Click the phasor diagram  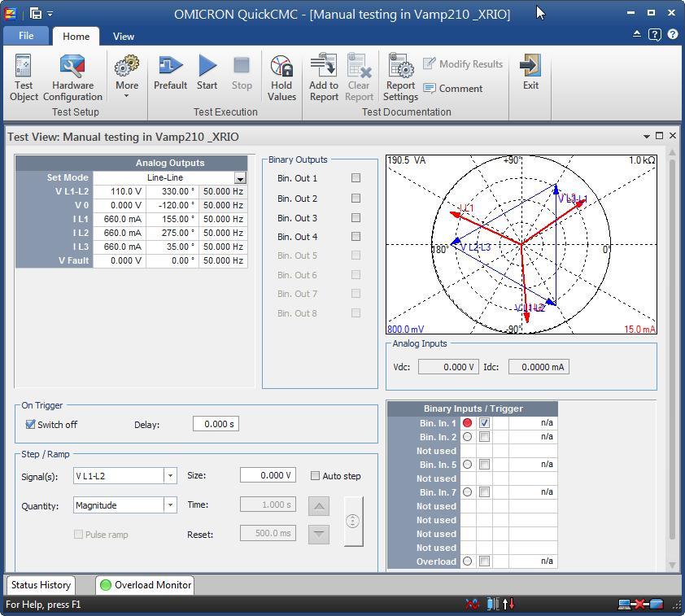(521, 244)
